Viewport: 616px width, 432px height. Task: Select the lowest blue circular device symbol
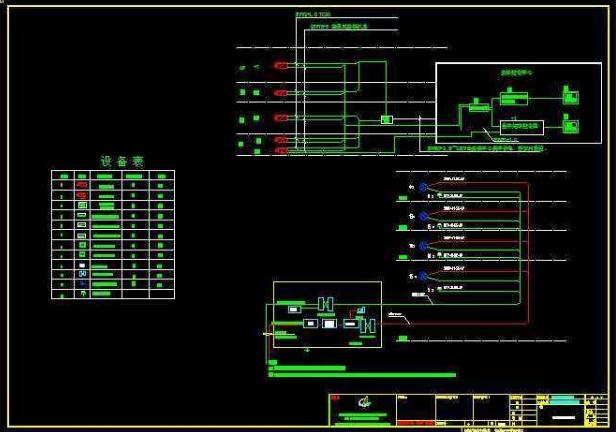(x=423, y=275)
